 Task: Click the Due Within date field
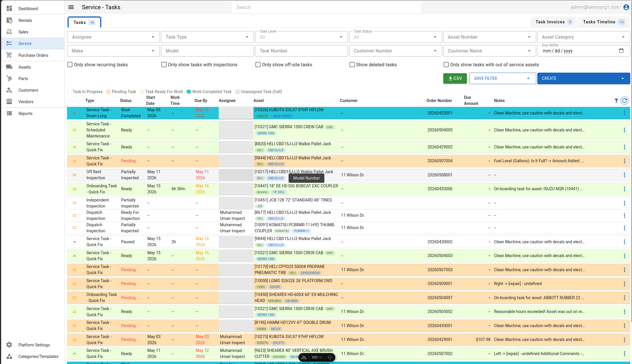[584, 51]
